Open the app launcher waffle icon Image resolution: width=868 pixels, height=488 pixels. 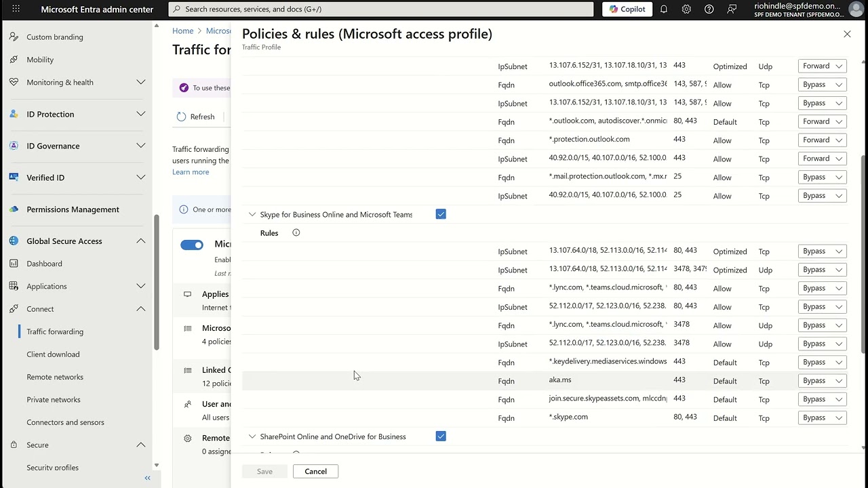pos(16,9)
